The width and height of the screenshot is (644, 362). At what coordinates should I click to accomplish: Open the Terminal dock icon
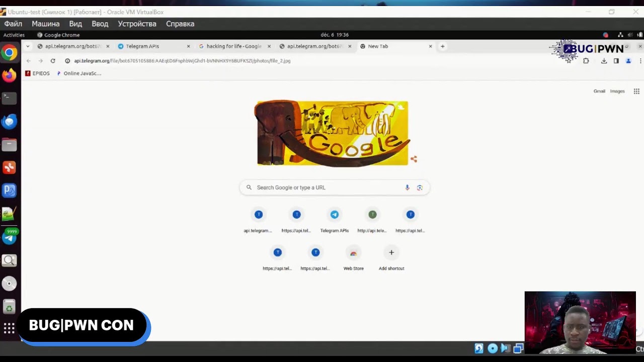click(x=9, y=98)
